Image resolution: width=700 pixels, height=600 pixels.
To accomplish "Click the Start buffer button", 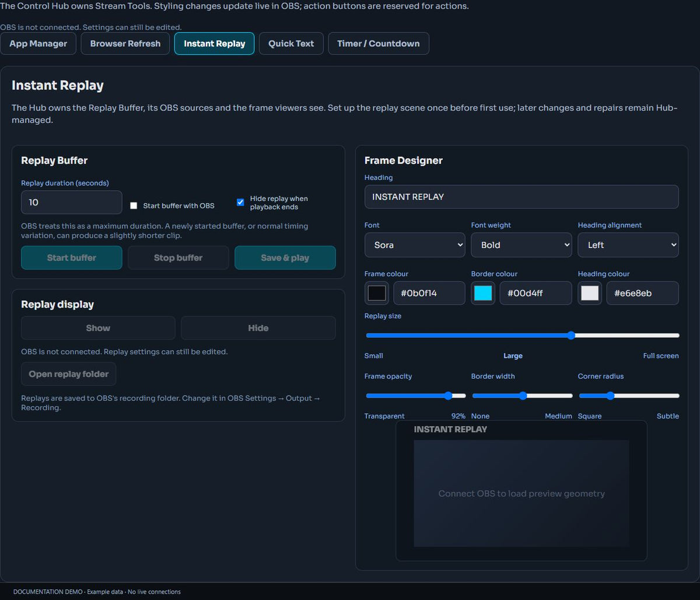I will [72, 257].
